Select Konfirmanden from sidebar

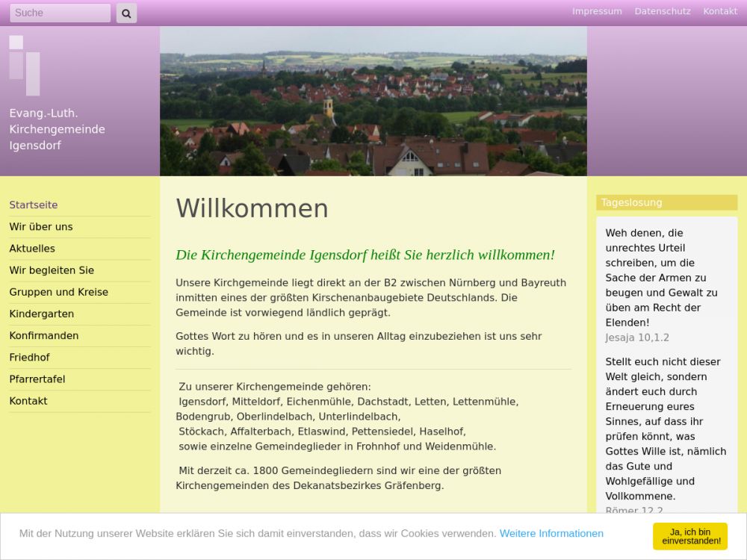(44, 335)
